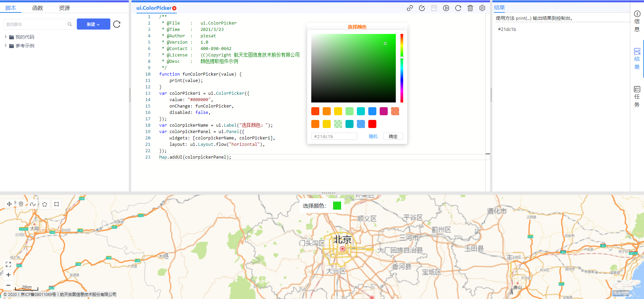This screenshot has height=299, width=644.
Task: Switch to the 资源 tab
Action: [64, 8]
